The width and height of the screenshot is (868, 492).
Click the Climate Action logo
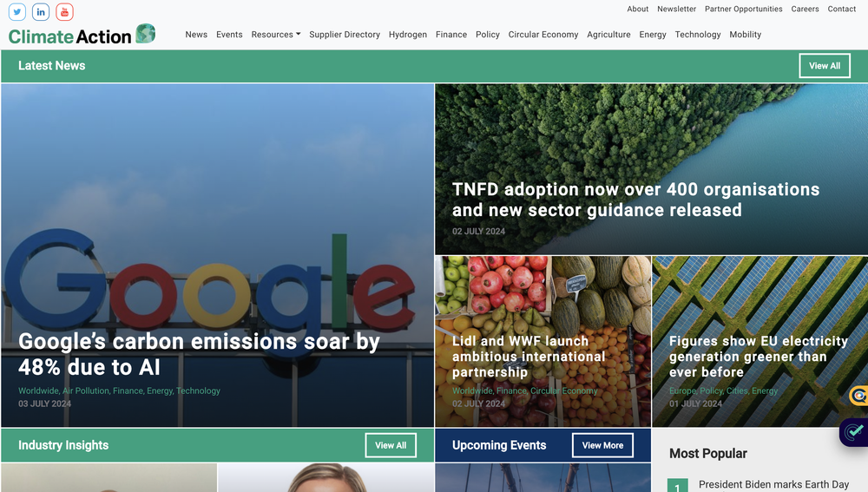82,35
